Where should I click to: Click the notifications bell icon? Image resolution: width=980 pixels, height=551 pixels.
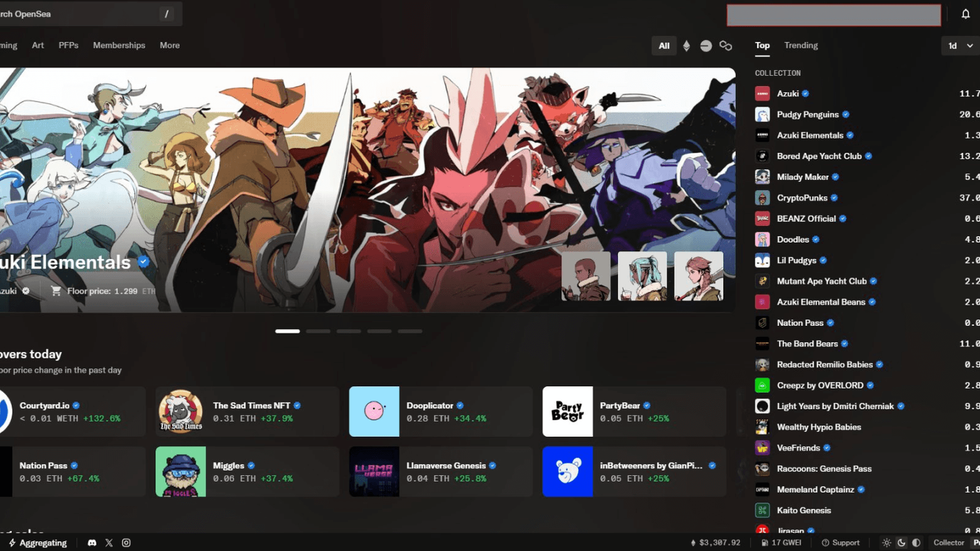(966, 13)
